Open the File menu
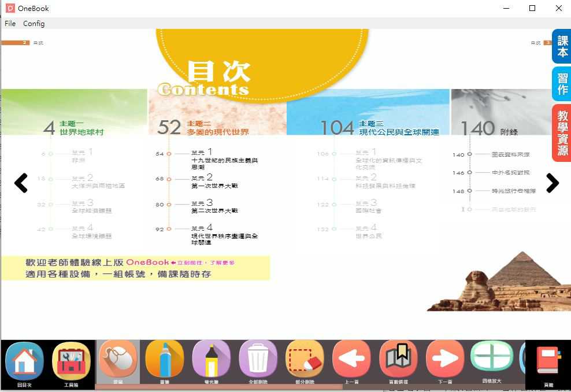 click(10, 23)
